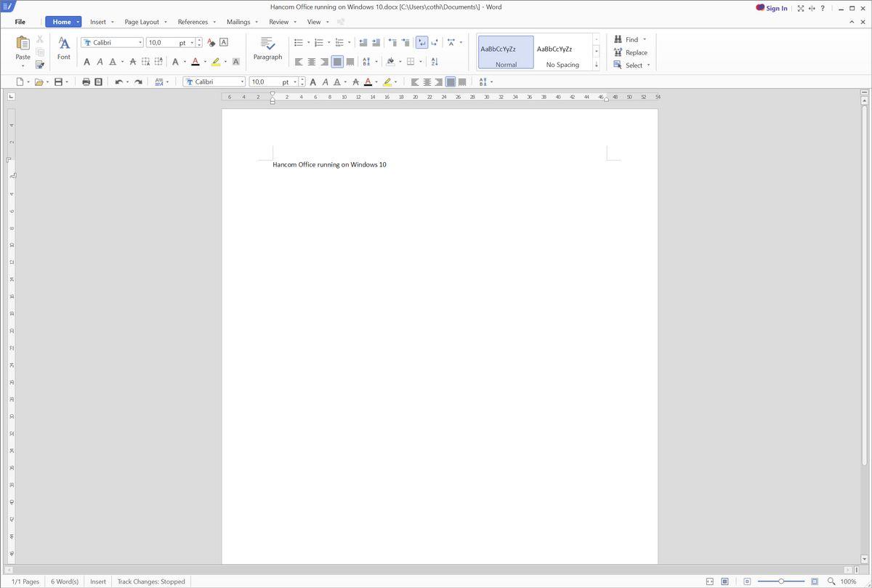Click the Zoom magnifier icon in status bar
The width and height of the screenshot is (872, 588).
(x=831, y=581)
